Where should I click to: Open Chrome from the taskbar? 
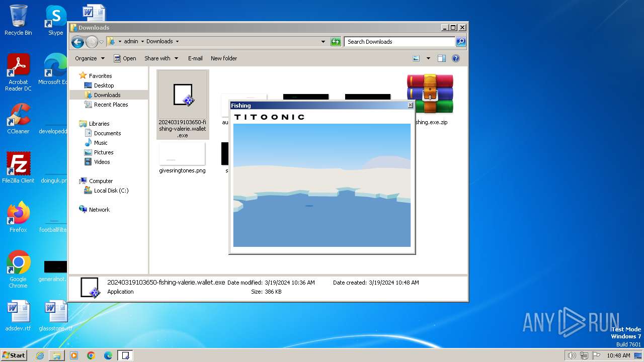(91, 355)
